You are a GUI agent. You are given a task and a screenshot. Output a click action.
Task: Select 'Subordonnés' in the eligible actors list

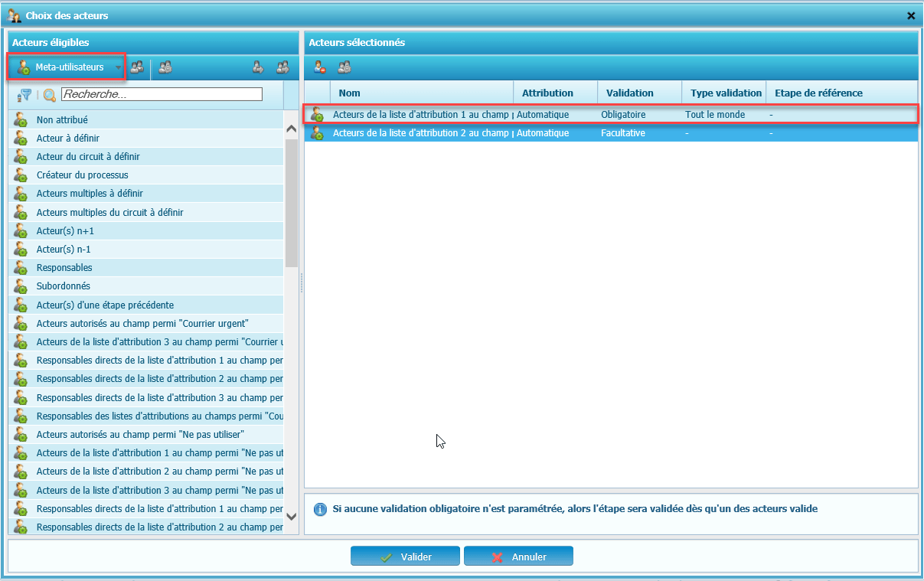coord(63,286)
